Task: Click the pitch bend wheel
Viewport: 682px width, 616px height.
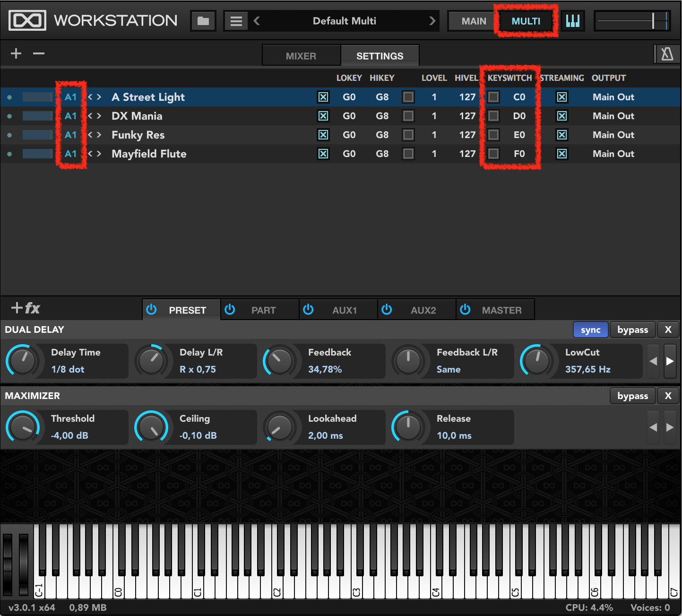Action: tap(8, 564)
